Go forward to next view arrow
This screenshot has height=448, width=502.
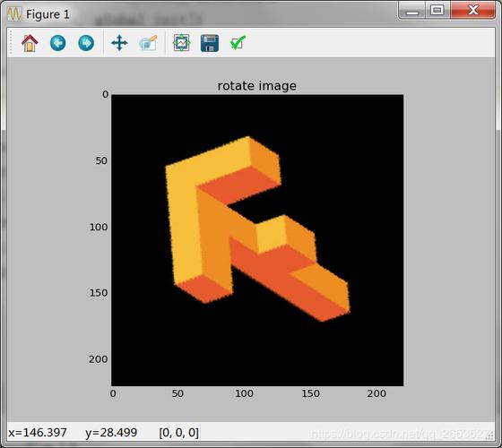(86, 43)
